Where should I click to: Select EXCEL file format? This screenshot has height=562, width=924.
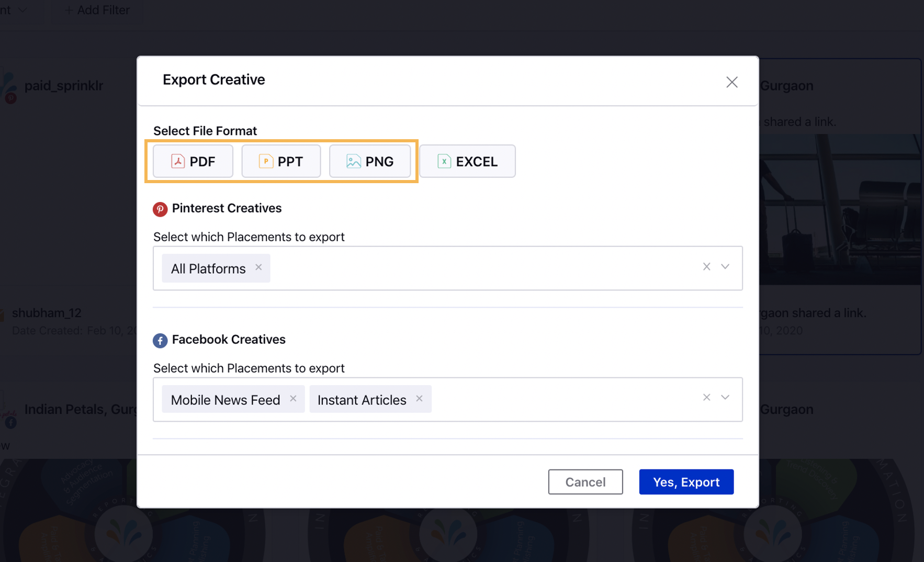467,161
